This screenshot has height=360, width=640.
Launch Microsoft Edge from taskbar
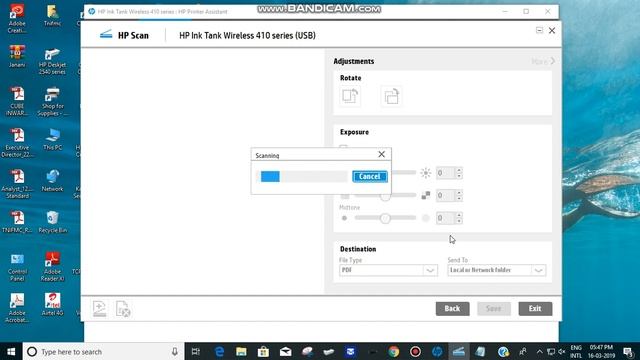219,351
